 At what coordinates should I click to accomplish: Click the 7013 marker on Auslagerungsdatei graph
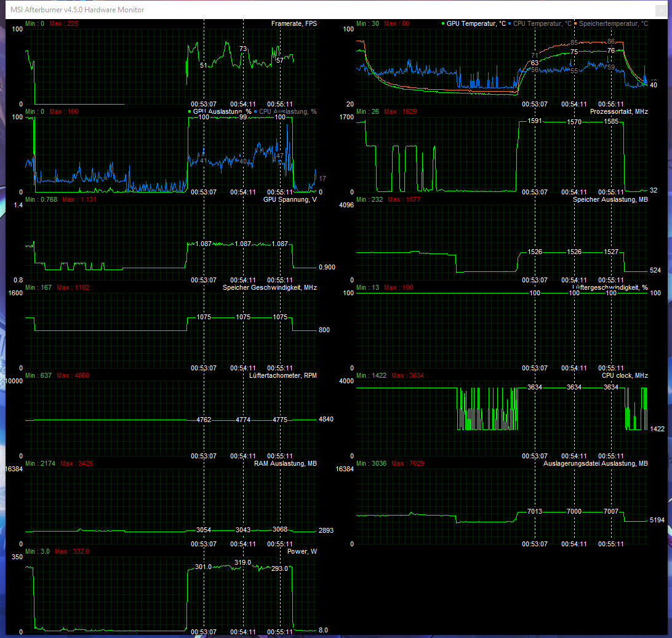pos(535,512)
